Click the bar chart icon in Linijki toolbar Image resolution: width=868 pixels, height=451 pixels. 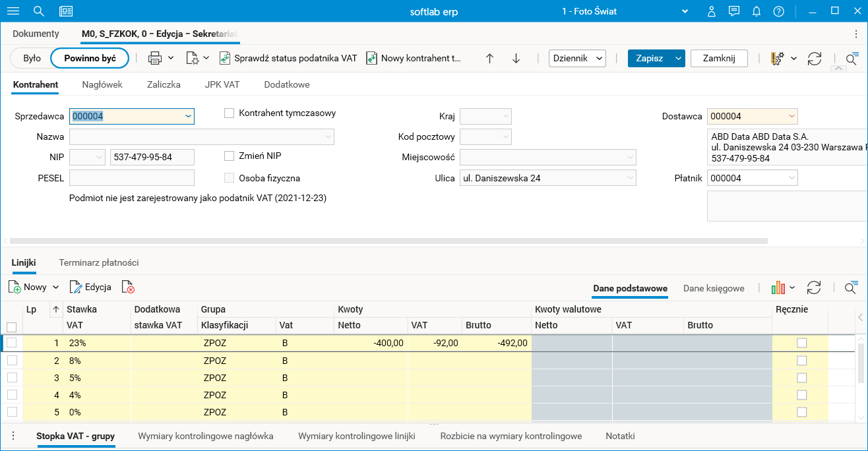click(x=778, y=287)
